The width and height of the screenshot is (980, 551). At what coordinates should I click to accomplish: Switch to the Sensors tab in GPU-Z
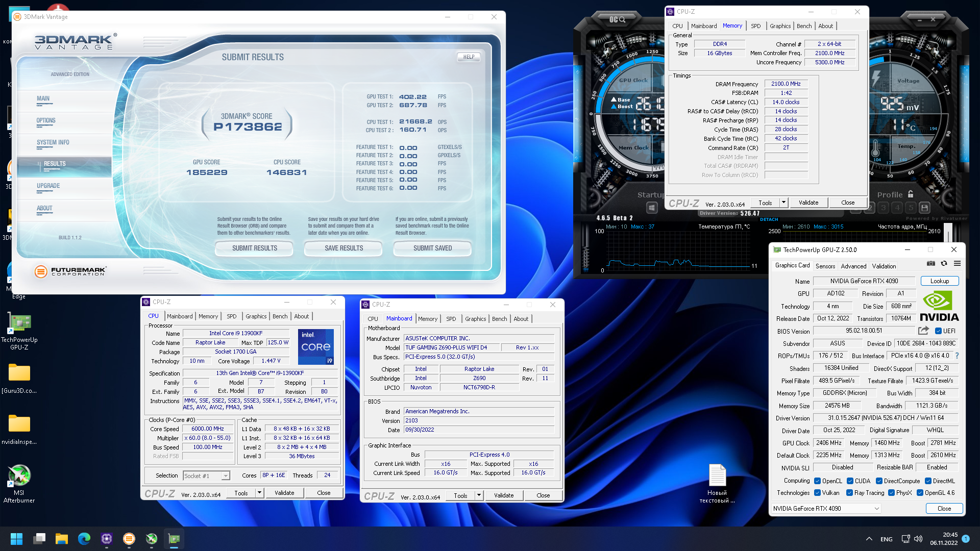click(825, 266)
